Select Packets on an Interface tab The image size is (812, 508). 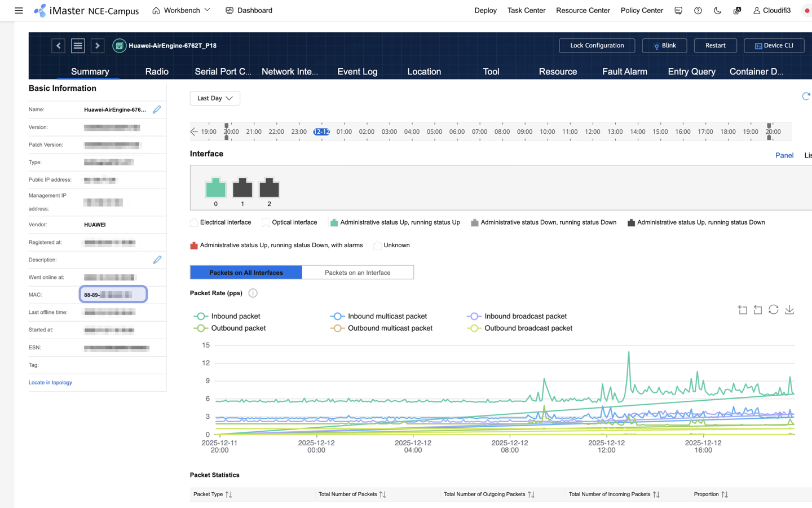358,273
